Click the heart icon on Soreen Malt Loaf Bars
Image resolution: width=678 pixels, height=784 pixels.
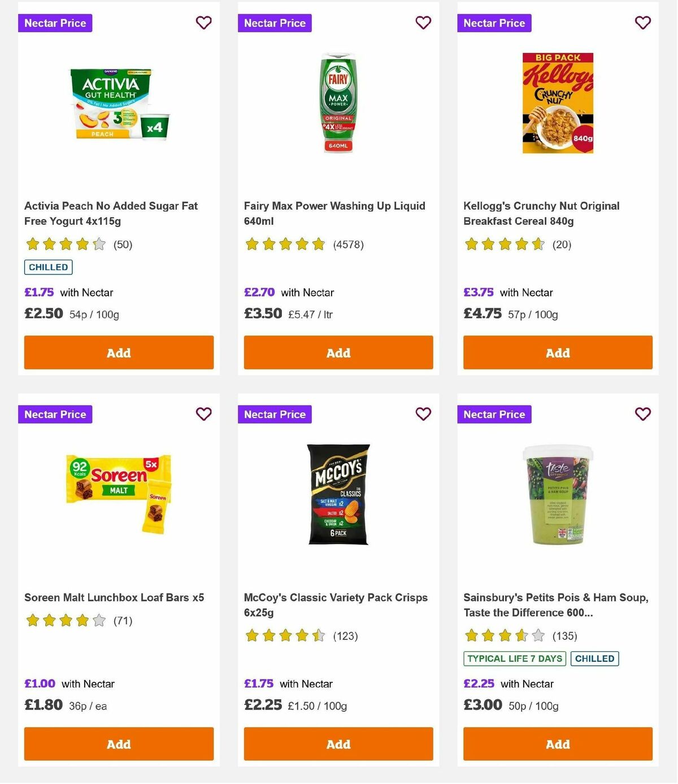tap(203, 414)
